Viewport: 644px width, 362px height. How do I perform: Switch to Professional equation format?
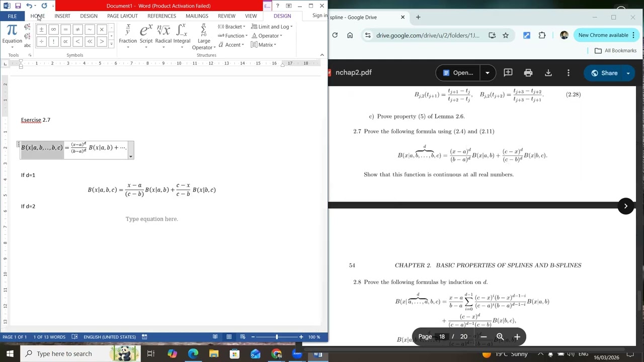pyautogui.click(x=27, y=26)
